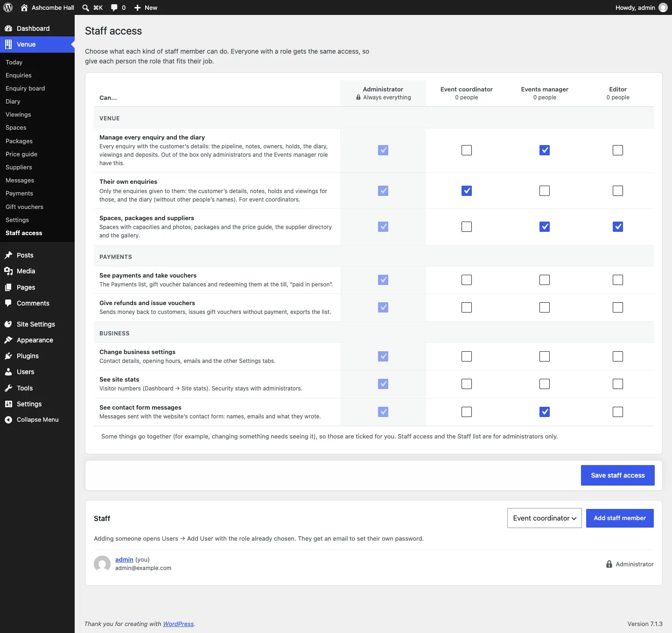Click the Collapse Menu arrow icon
The image size is (672, 633).
click(8, 420)
